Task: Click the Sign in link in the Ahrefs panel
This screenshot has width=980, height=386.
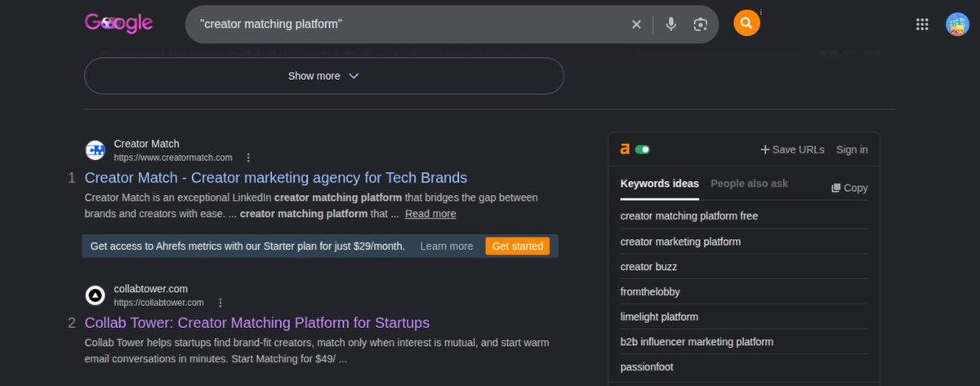Action: coord(852,149)
